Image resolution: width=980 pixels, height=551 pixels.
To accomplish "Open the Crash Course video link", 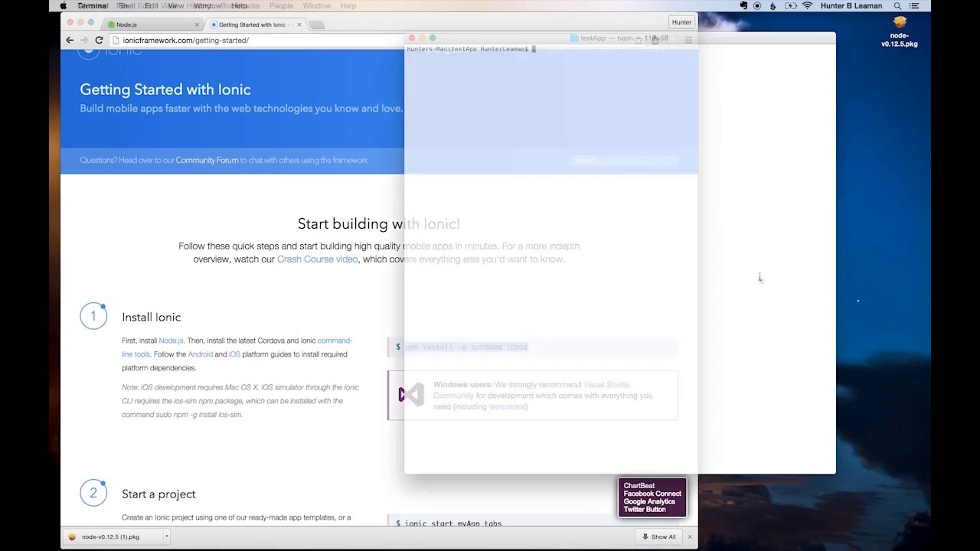I will [x=317, y=259].
